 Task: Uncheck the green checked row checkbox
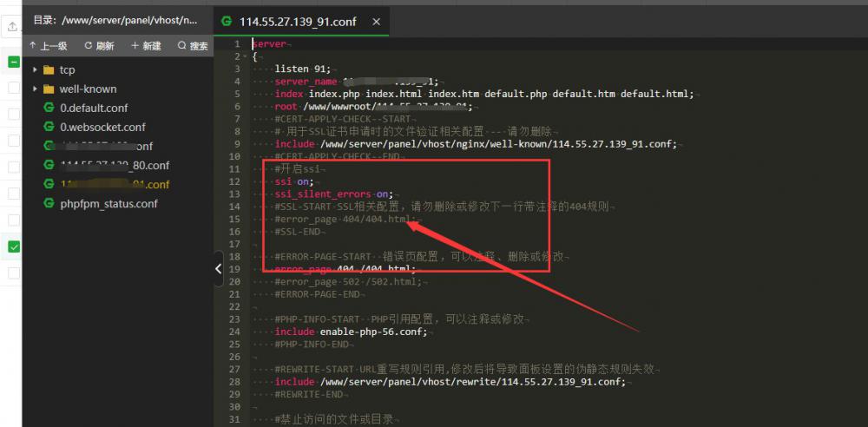(x=14, y=247)
